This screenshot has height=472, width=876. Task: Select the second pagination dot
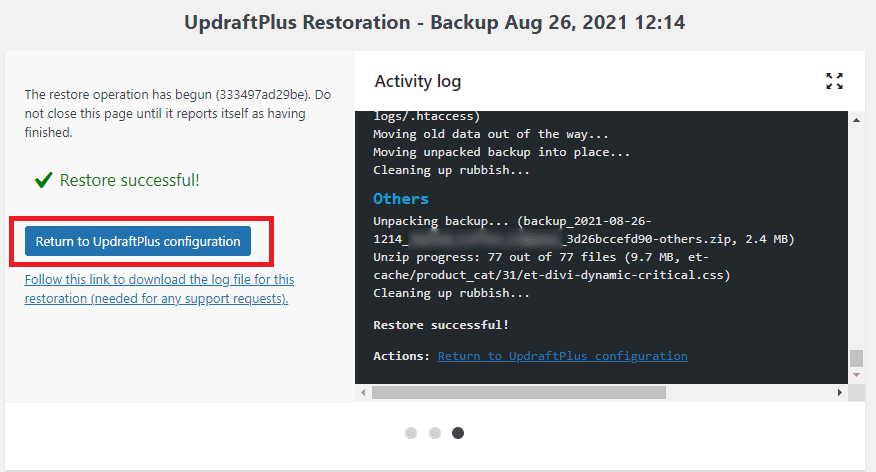coord(435,433)
